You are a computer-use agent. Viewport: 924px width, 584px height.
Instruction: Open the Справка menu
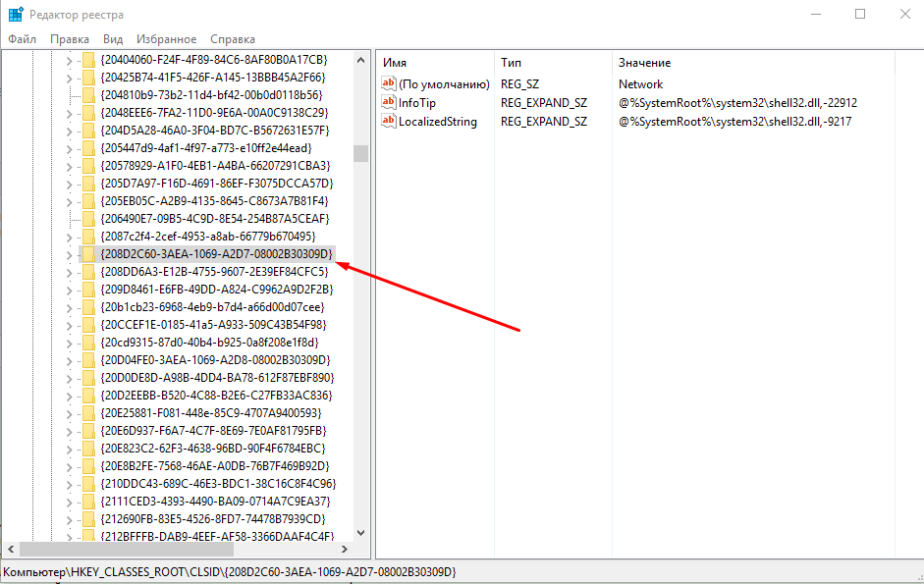pyautogui.click(x=232, y=39)
